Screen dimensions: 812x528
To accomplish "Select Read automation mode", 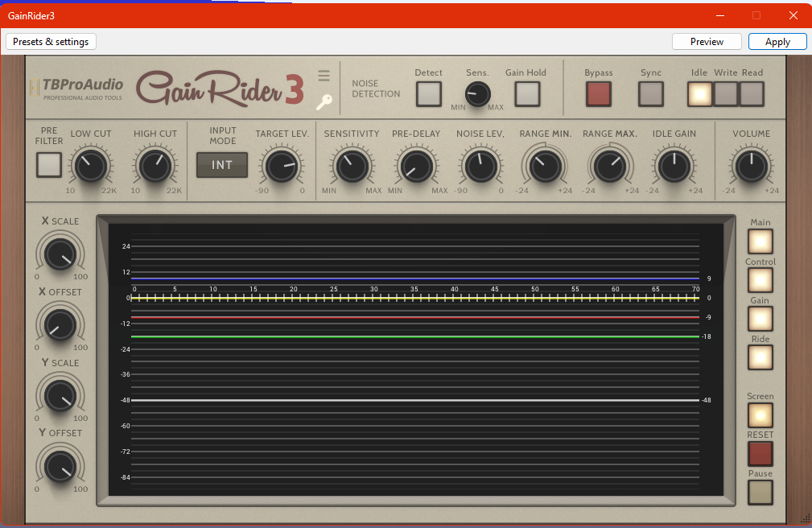I will pyautogui.click(x=752, y=94).
